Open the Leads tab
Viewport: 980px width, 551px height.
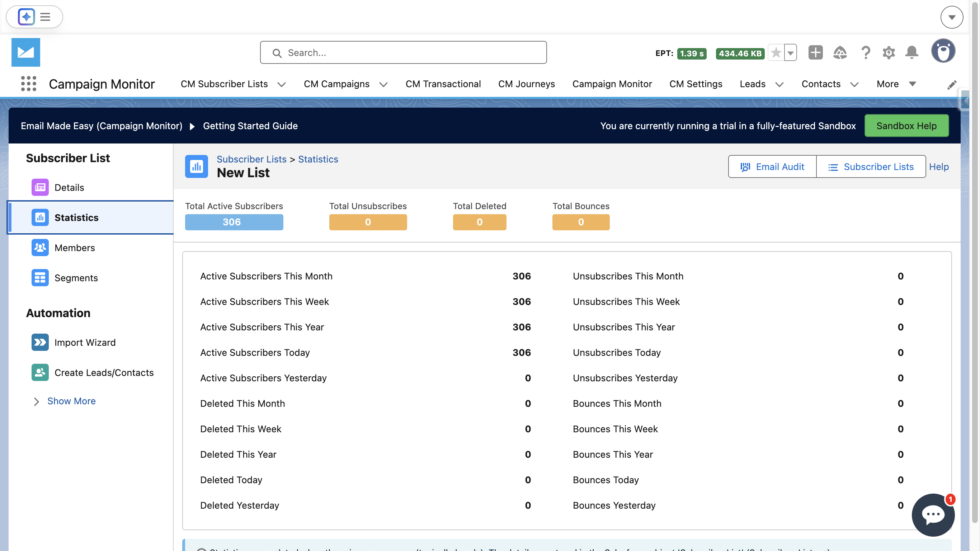tap(753, 84)
